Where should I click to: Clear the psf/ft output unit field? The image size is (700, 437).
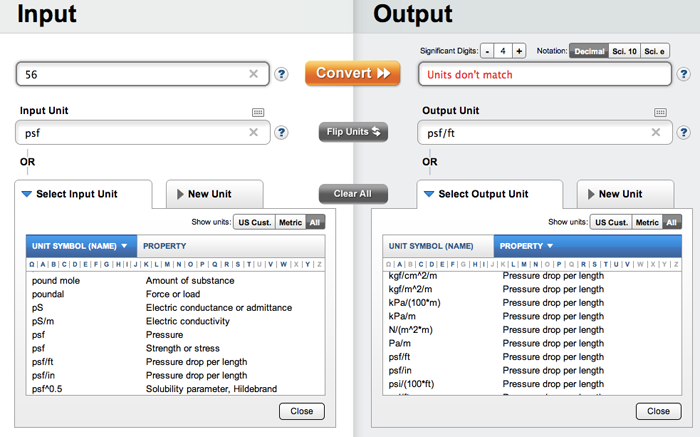pos(656,132)
